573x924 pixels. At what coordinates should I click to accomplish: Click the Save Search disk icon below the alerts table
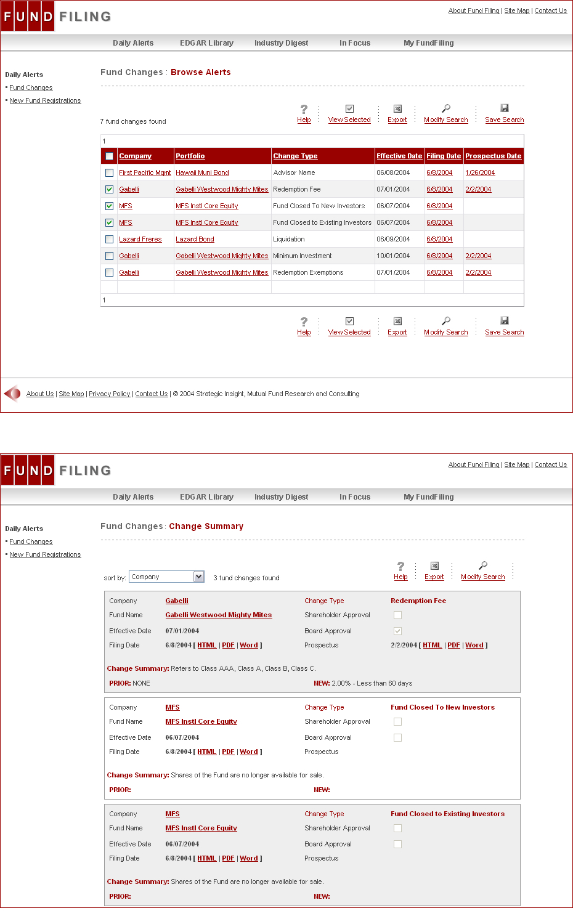click(x=505, y=320)
